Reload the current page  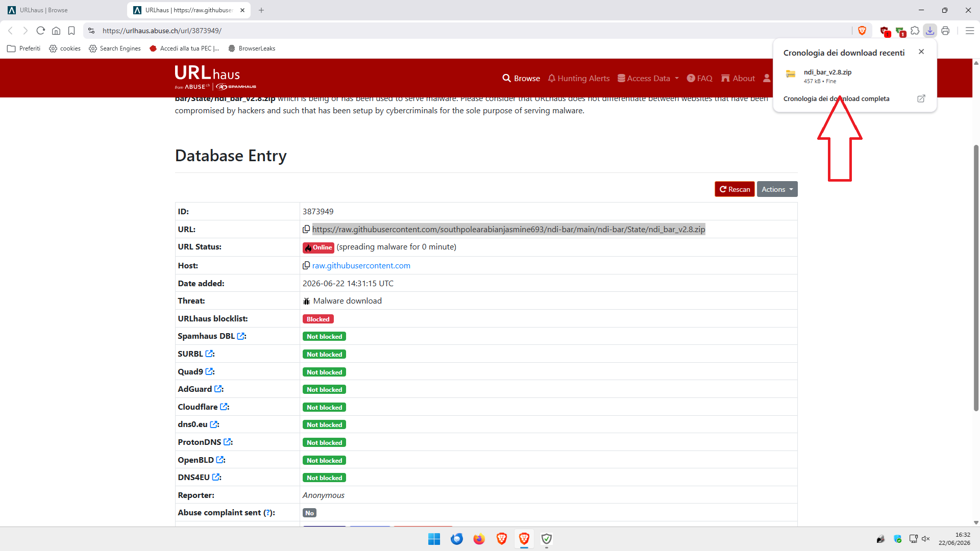[41, 31]
